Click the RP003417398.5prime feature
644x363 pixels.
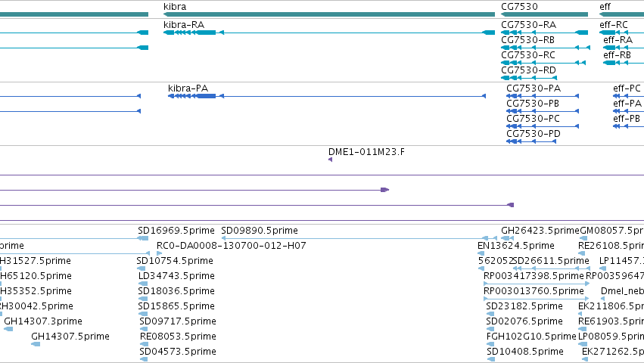coord(537,284)
